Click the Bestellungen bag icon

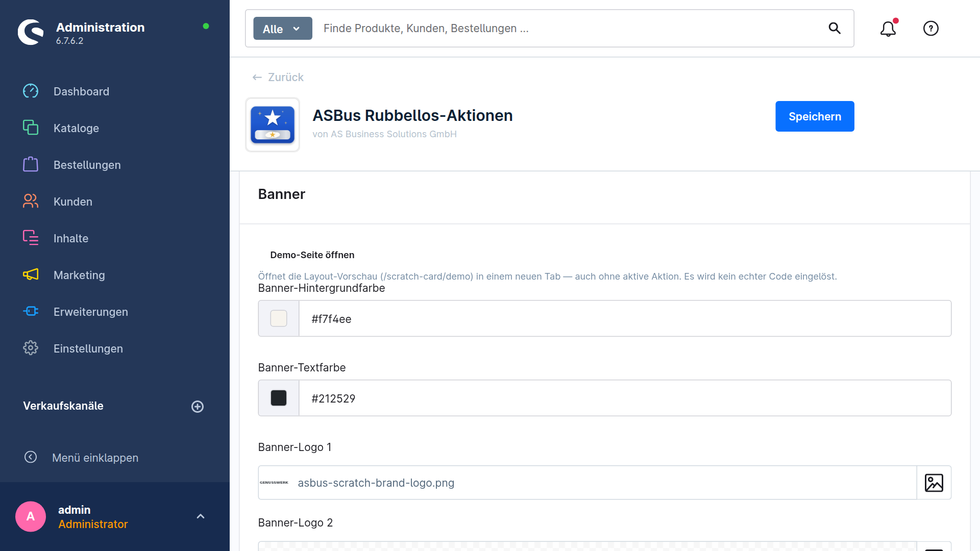coord(31,164)
